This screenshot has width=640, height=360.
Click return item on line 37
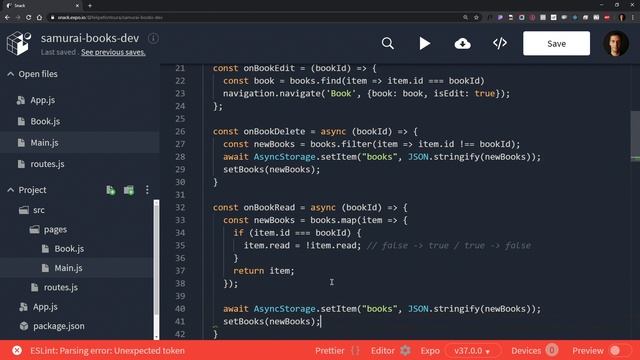264,271
